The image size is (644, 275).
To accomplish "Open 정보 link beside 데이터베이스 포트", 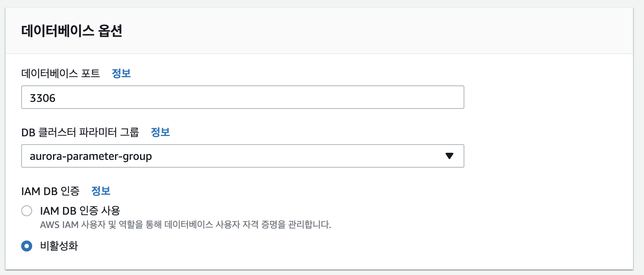I will [121, 73].
